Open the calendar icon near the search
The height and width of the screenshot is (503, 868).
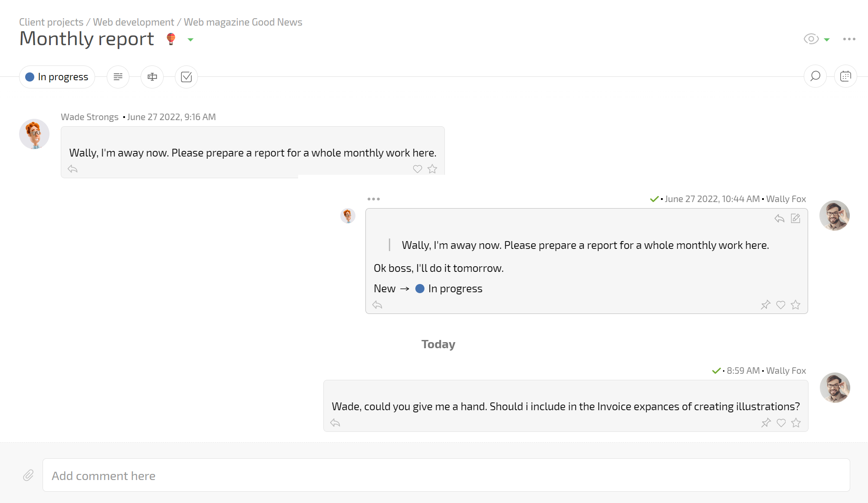click(x=845, y=76)
